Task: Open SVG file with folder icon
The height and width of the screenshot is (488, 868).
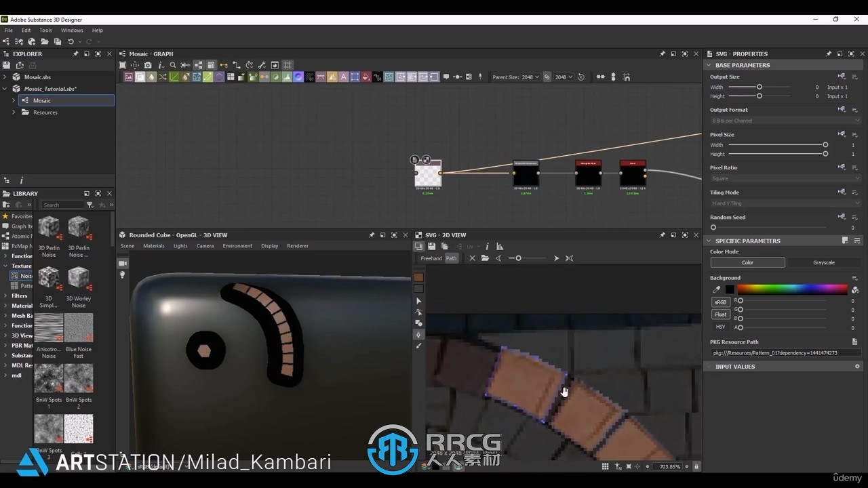Action: coord(485,258)
